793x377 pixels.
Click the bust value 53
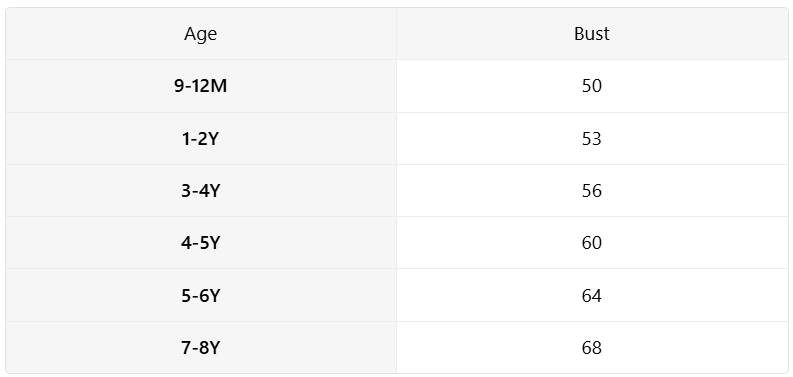click(x=592, y=139)
